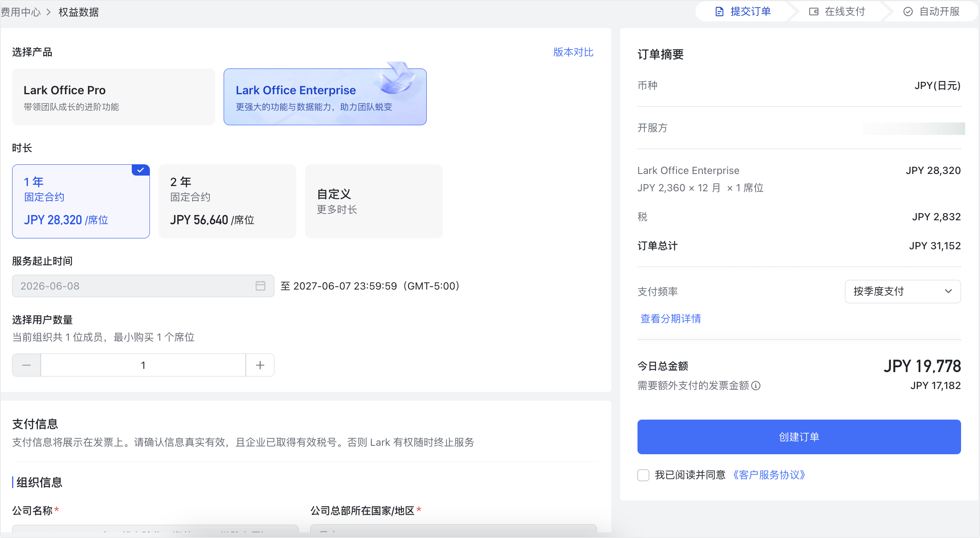Click the 订单摘要 heading
980x538 pixels.
tap(660, 54)
